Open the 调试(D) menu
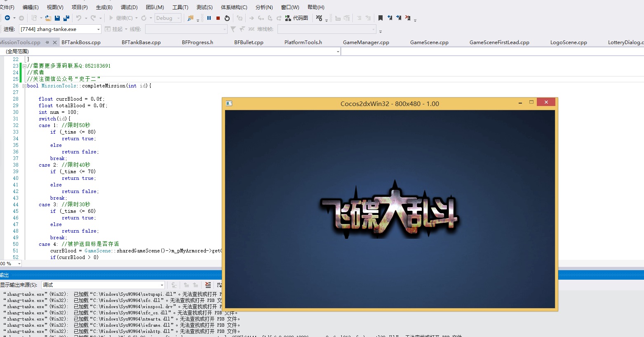This screenshot has height=337, width=644. coord(129,7)
